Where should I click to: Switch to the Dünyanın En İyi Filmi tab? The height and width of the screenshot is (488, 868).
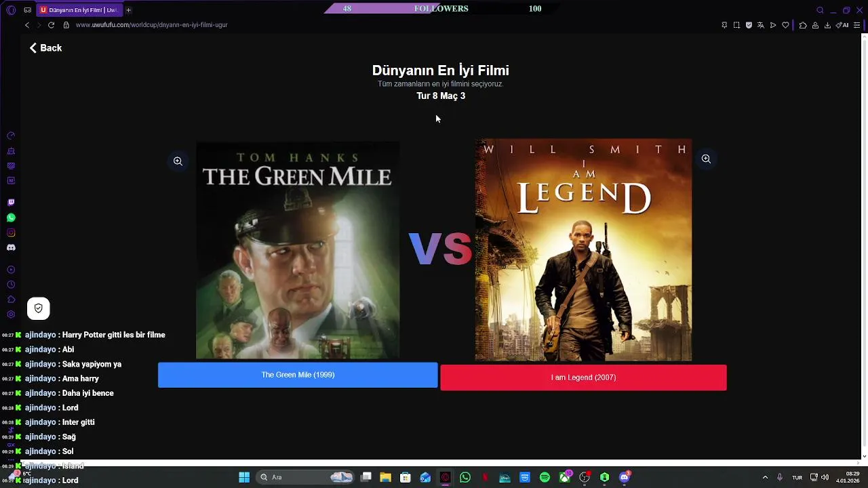[x=79, y=10]
